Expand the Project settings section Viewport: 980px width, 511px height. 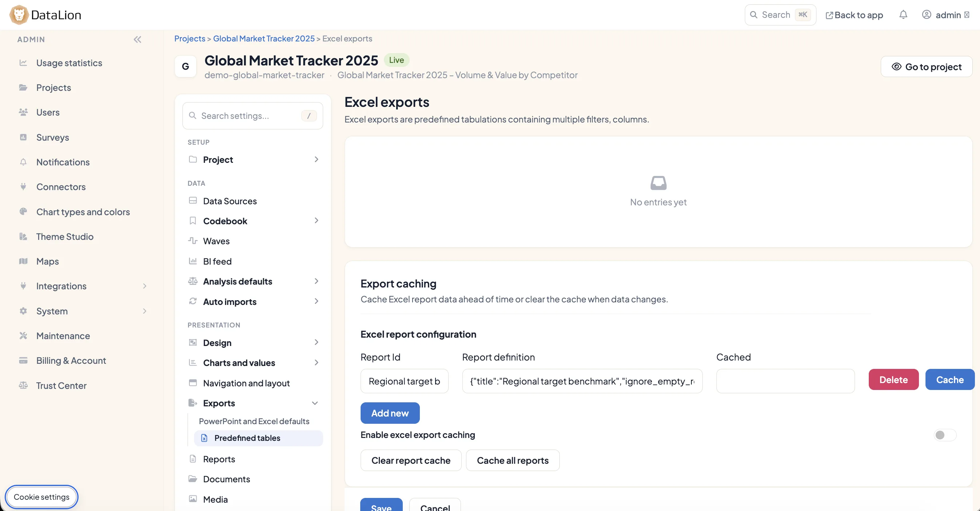coord(316,160)
